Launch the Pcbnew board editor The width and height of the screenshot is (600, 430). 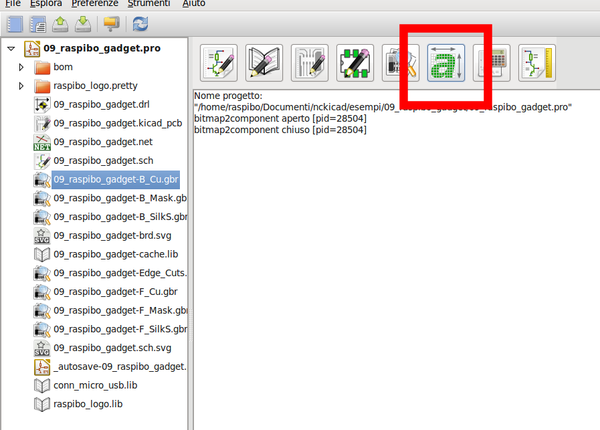(310, 63)
